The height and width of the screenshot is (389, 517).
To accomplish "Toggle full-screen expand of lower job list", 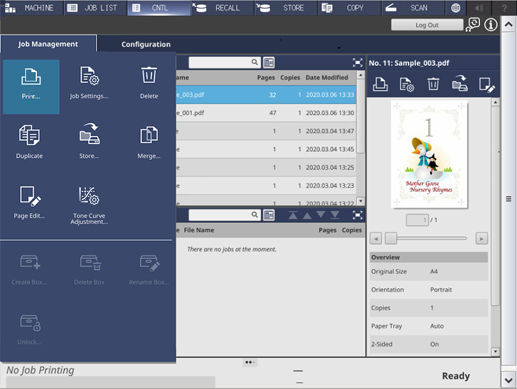I will point(357,215).
